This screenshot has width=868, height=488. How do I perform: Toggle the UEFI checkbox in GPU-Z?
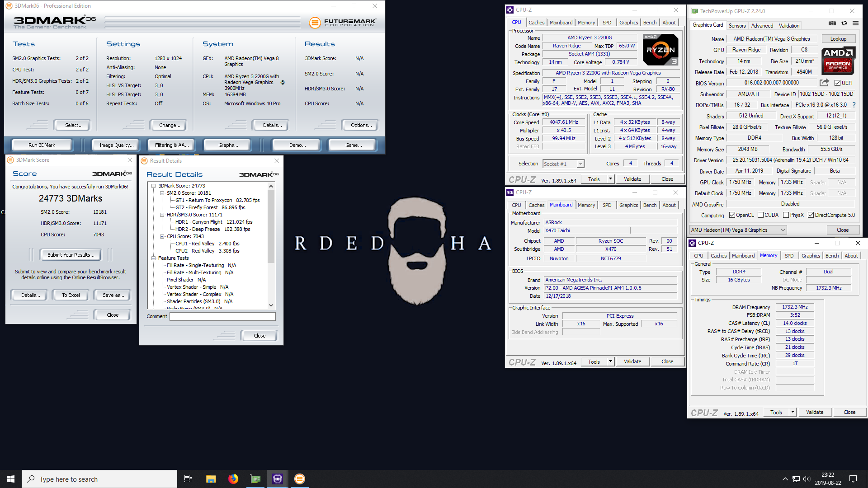837,83
